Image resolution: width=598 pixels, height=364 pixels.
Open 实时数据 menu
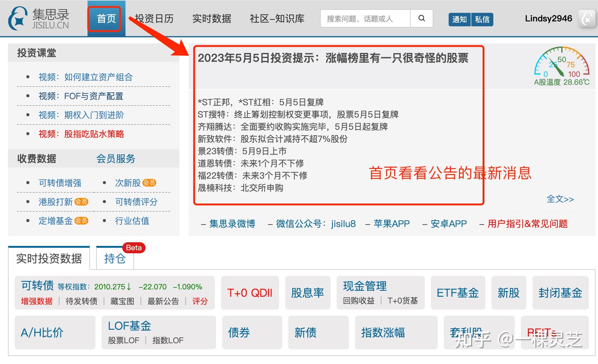(x=212, y=19)
